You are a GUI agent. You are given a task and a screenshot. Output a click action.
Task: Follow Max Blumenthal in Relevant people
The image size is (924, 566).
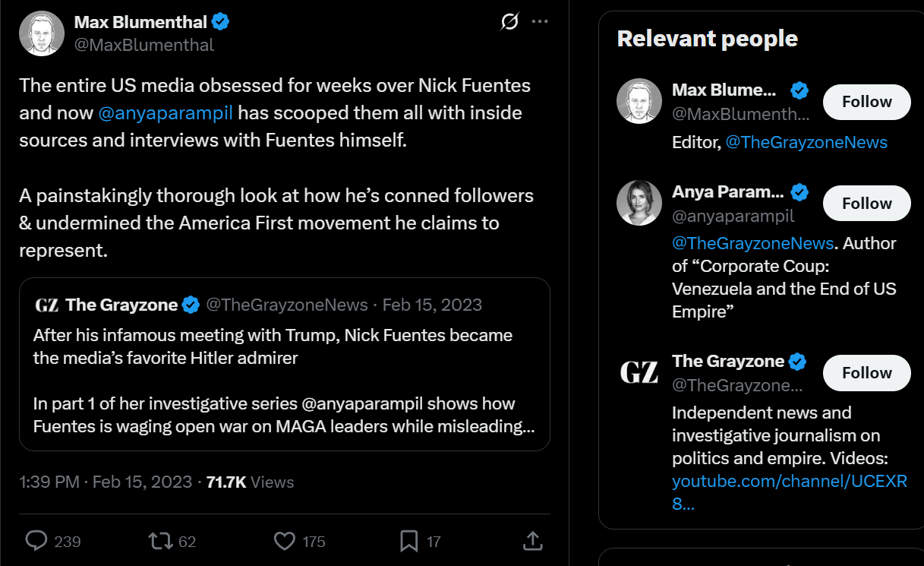(866, 102)
